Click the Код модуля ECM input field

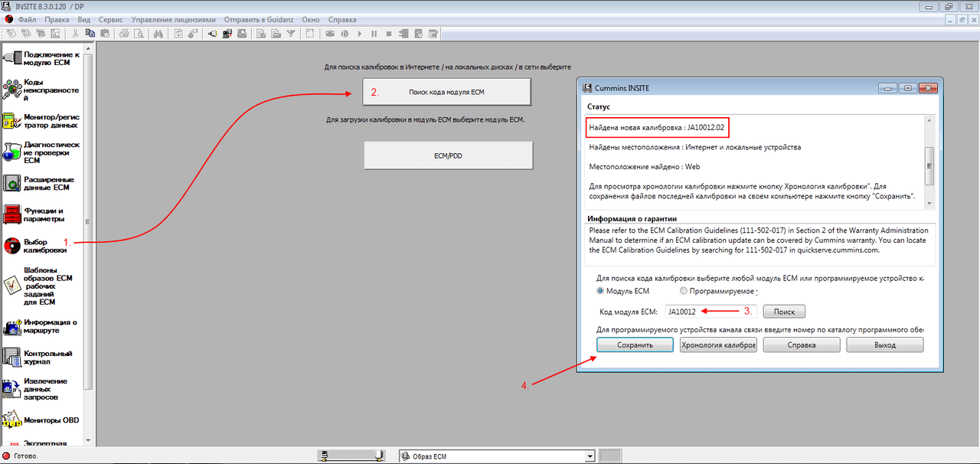click(710, 312)
